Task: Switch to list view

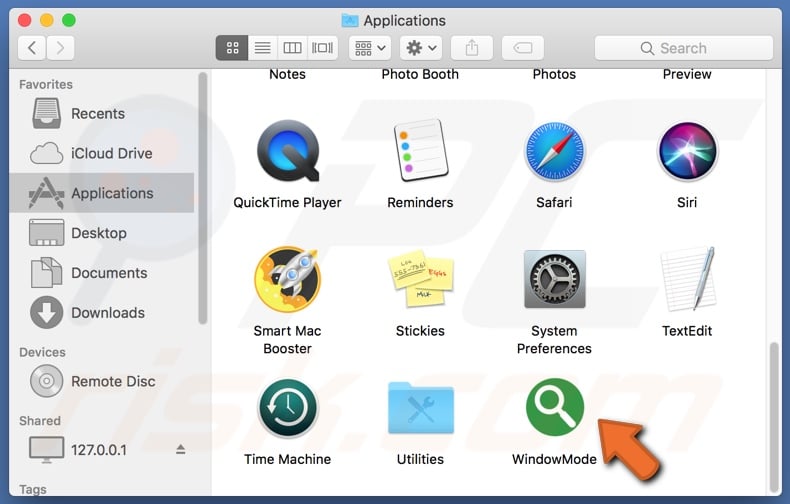Action: tap(262, 48)
